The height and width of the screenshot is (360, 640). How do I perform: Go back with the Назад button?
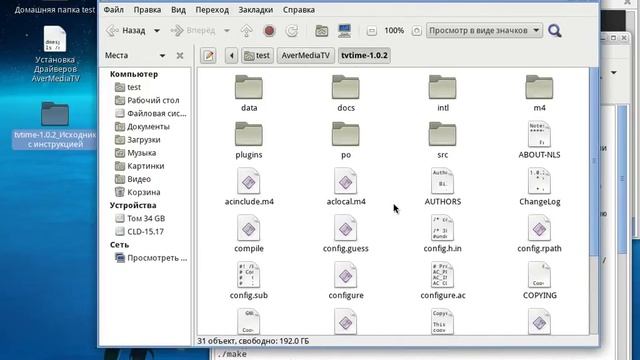pos(127,31)
